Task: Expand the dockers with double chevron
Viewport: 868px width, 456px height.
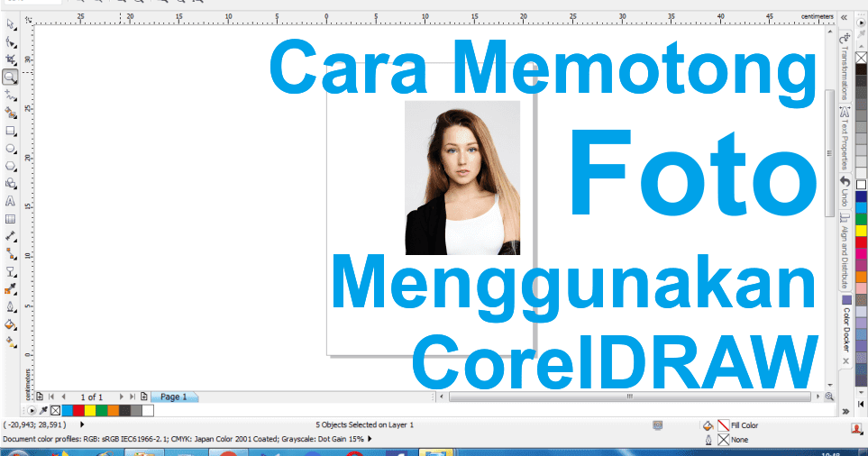Action: pyautogui.click(x=845, y=18)
